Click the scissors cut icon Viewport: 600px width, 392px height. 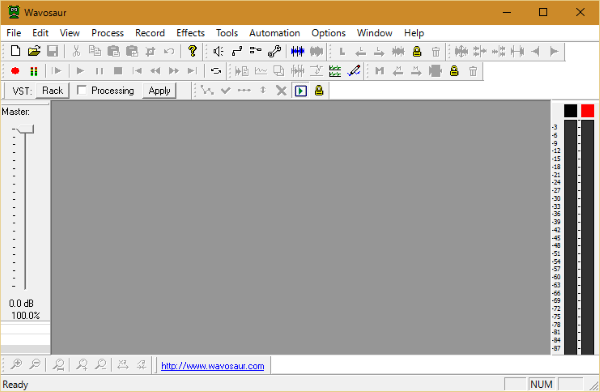(x=77, y=51)
